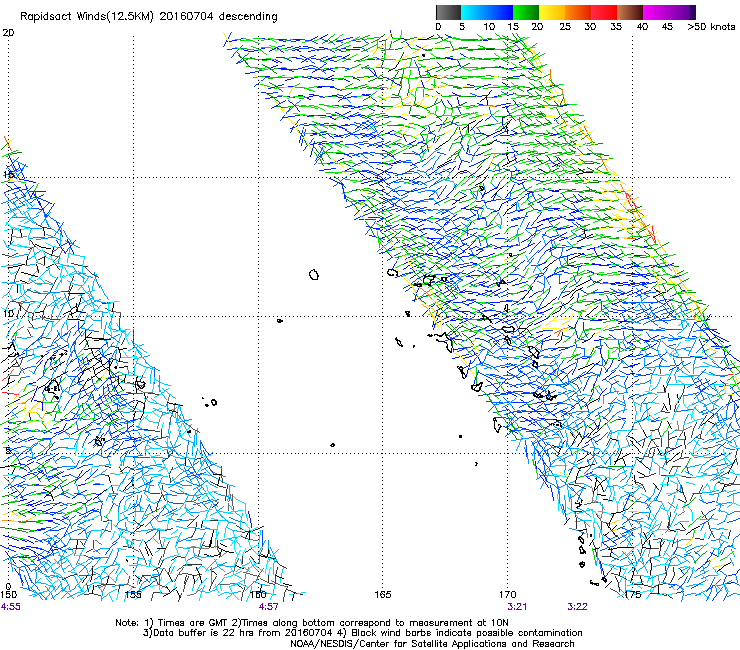Click the '160' longitude axis label
This screenshot has height=650, width=740.
point(258,594)
